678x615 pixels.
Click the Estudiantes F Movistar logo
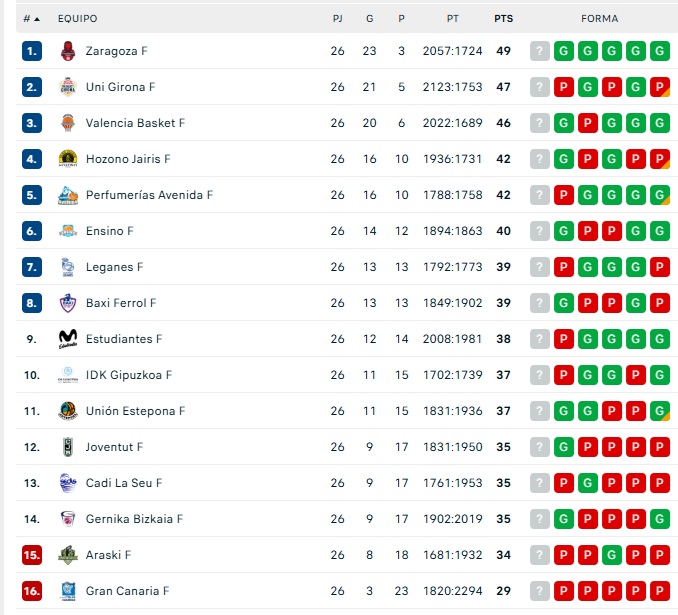67,339
